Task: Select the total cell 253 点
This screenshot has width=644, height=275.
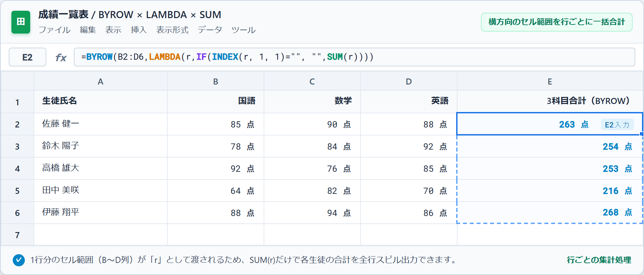Action: (x=550, y=168)
